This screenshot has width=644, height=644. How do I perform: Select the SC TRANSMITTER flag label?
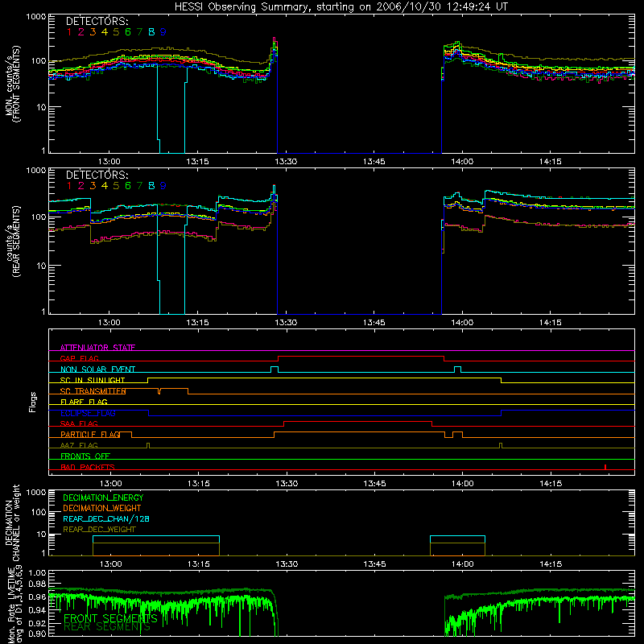pyautogui.click(x=93, y=391)
